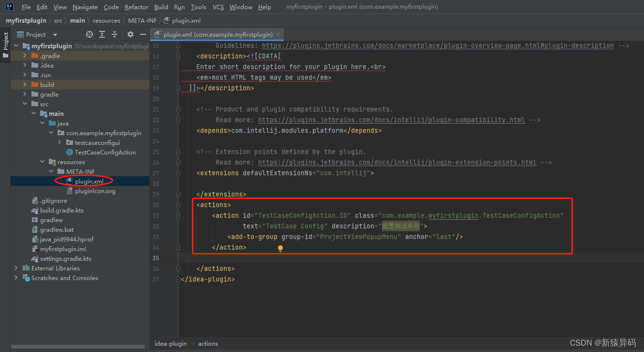This screenshot has width=644, height=352.
Task: Open the Code menu
Action: tap(111, 7)
